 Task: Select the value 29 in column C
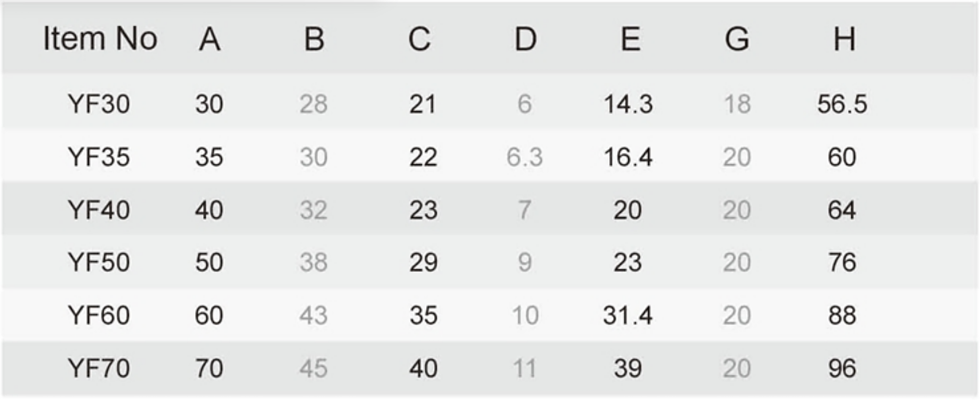point(423,262)
